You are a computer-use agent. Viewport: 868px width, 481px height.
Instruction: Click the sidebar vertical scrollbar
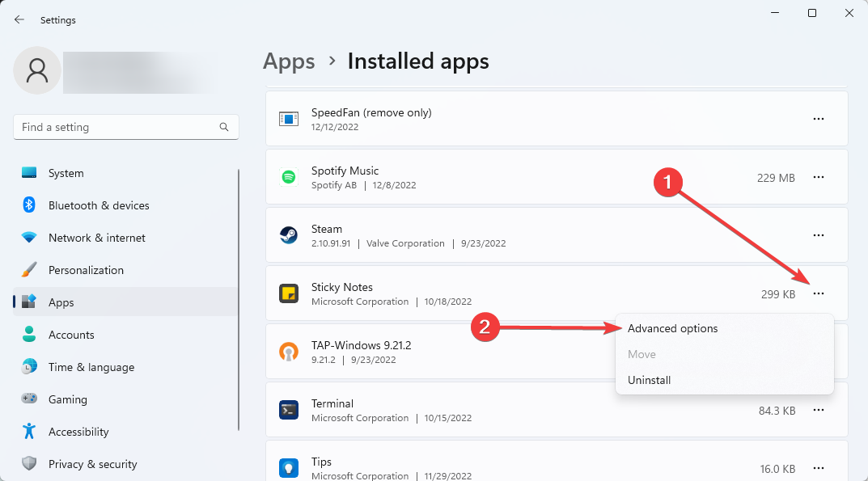[239, 299]
